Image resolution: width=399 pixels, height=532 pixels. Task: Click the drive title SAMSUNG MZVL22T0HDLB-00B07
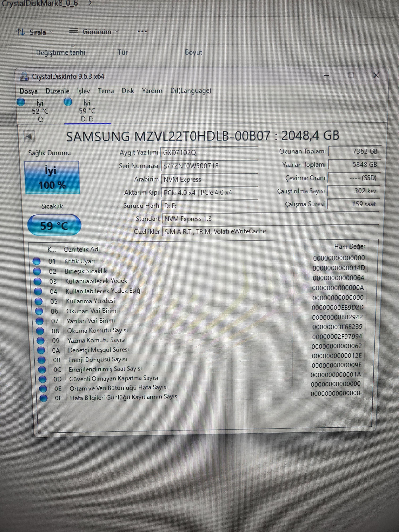pyautogui.click(x=203, y=136)
